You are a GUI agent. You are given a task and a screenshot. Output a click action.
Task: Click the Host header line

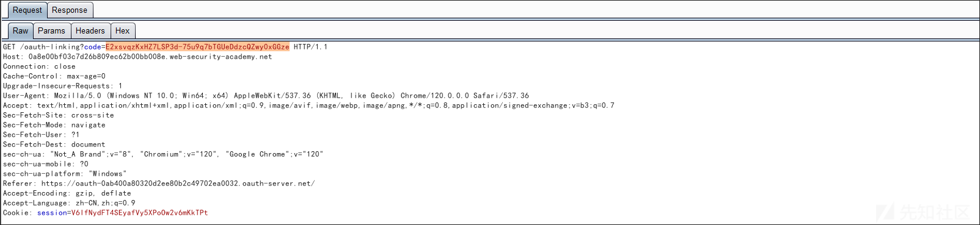[137, 57]
